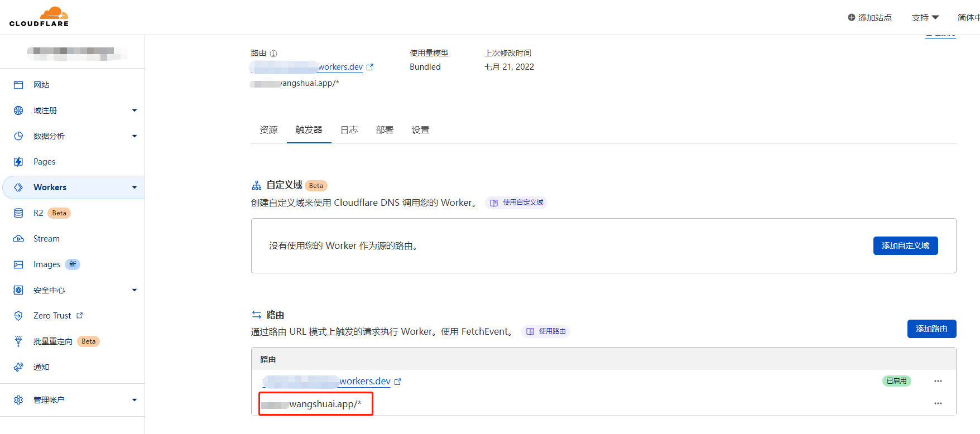The height and width of the screenshot is (434, 980).
Task: Expand the 数据分析 menu arrow
Action: click(134, 136)
